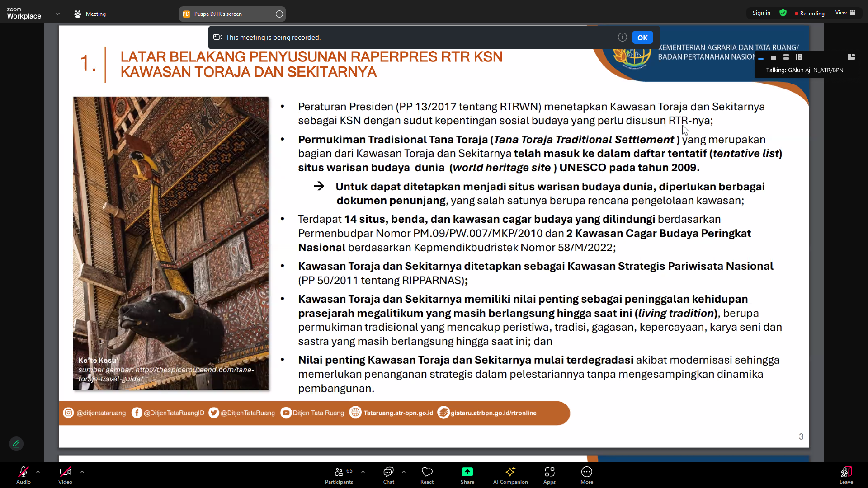Click the participants count 65

coord(349,470)
